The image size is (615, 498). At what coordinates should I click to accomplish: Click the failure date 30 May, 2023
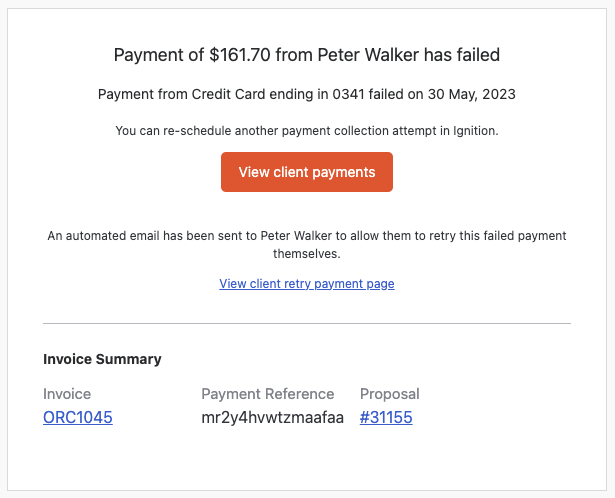click(471, 95)
